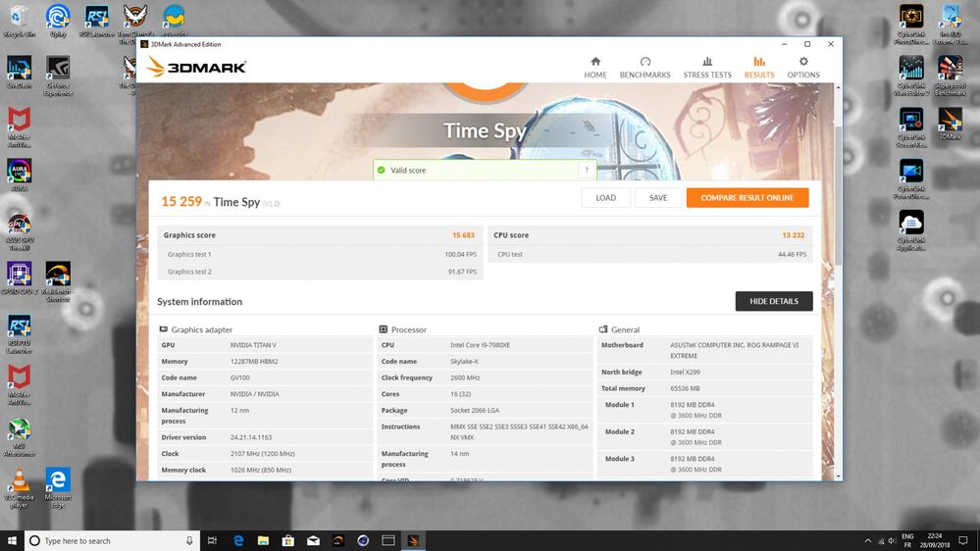Click the Socket 2066 LGA package value
The width and height of the screenshot is (980, 551).
475,411
